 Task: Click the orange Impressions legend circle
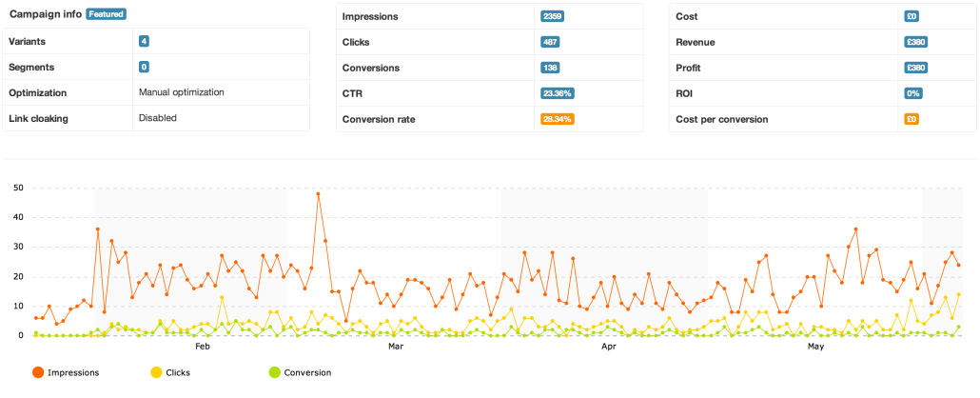(38, 372)
